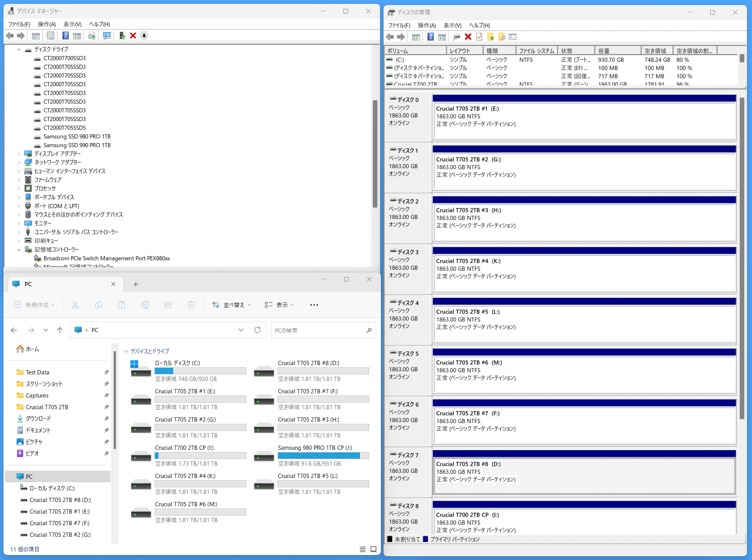Image resolution: width=752 pixels, height=560 pixels.
Task: Click Properties icon in Device Manager toolbar
Action: point(51,36)
